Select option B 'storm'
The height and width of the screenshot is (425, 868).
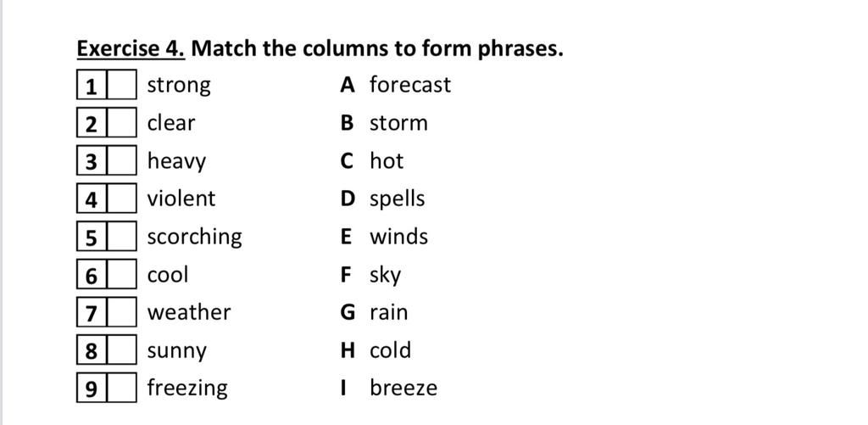[x=398, y=123]
